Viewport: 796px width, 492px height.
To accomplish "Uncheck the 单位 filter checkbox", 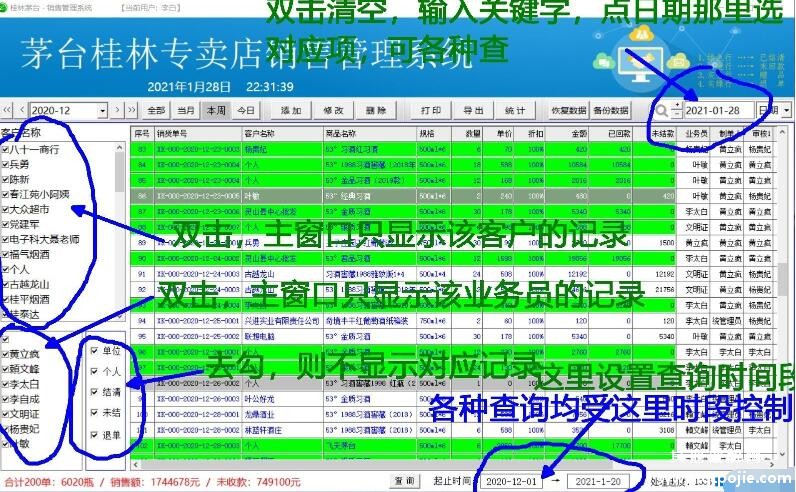I will (x=94, y=350).
